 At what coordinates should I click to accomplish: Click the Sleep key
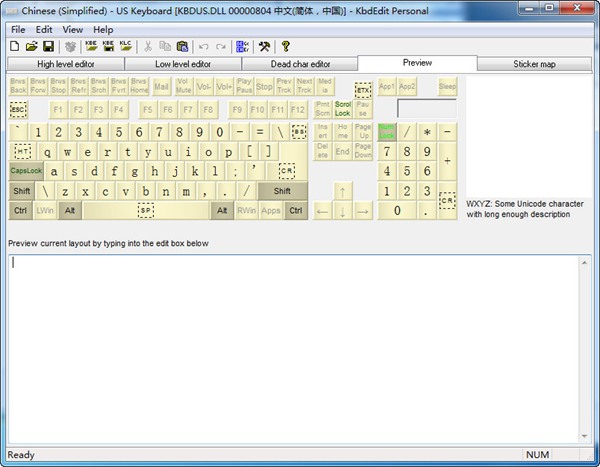(x=447, y=86)
